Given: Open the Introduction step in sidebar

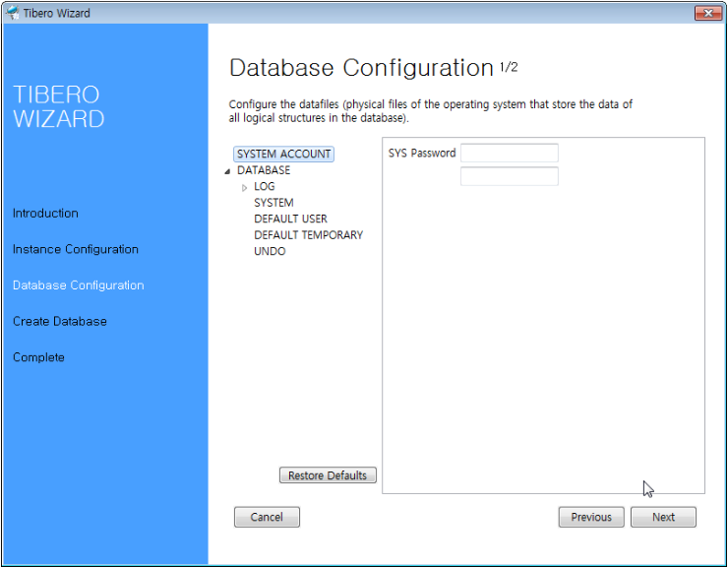Looking at the screenshot, I should point(45,214).
